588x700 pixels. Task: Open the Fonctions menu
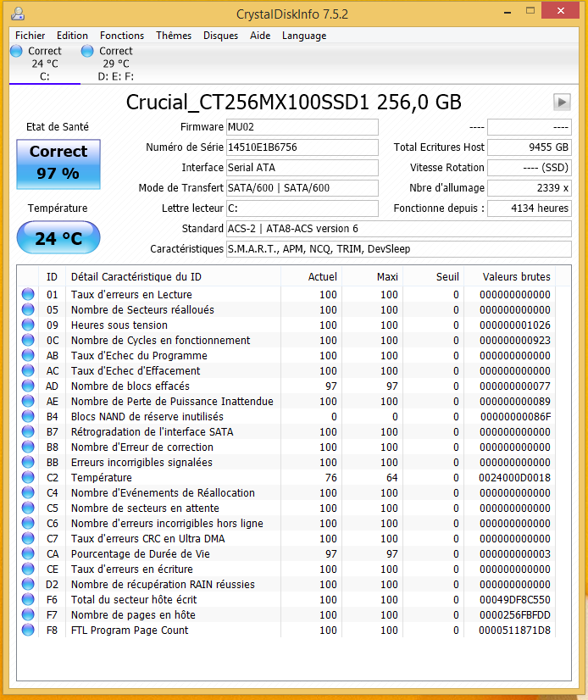122,36
